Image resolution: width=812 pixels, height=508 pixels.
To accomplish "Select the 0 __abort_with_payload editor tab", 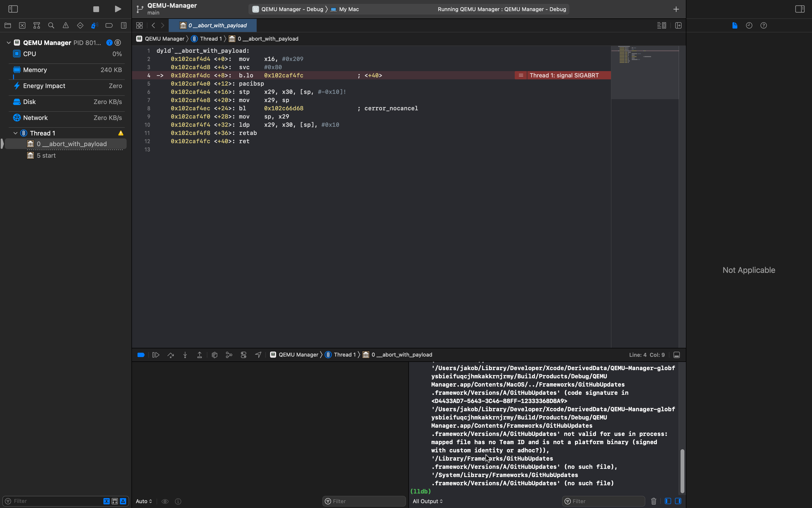I will (x=213, y=26).
